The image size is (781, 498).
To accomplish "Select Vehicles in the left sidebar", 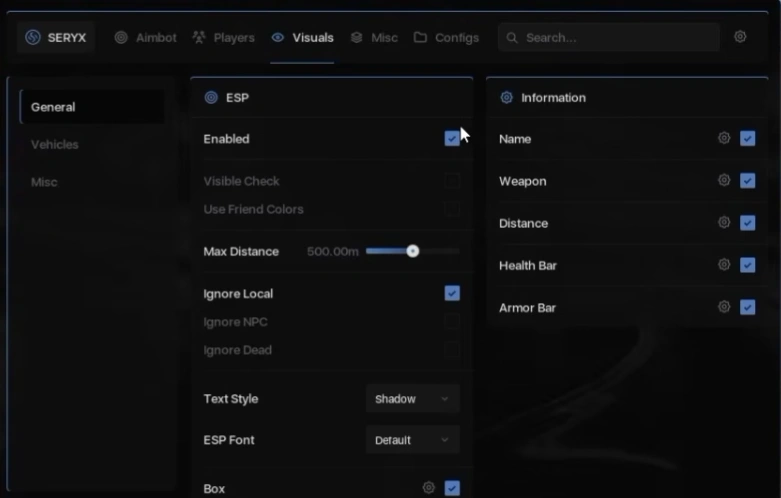I will [x=55, y=144].
